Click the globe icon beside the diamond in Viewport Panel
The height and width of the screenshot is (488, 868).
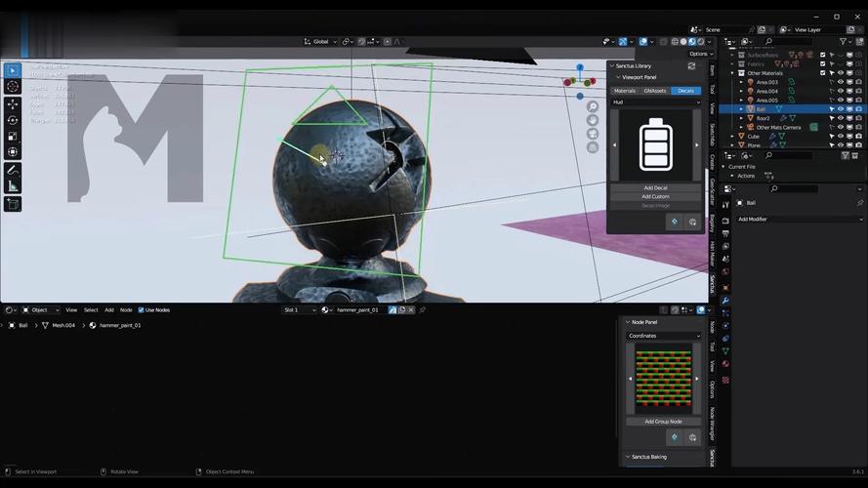coord(692,222)
